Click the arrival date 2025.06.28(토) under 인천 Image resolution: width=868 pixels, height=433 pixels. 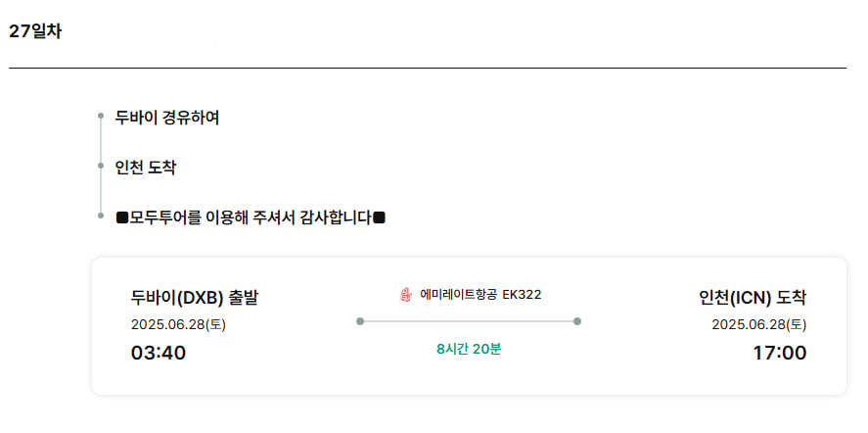click(x=759, y=325)
